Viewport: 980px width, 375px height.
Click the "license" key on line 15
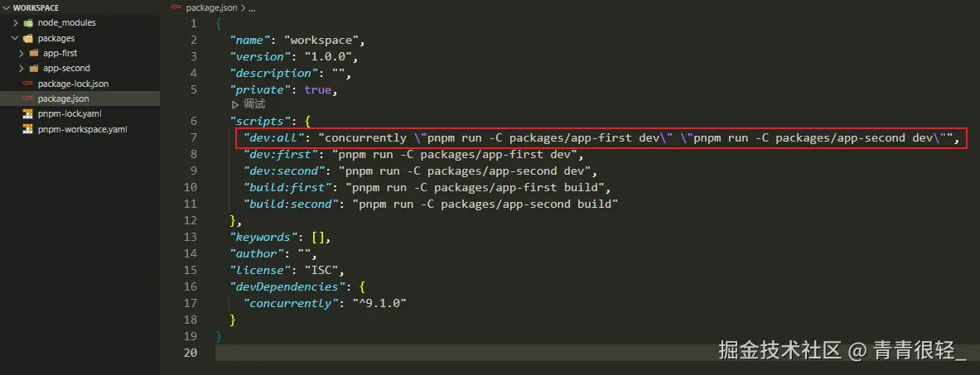tap(260, 270)
